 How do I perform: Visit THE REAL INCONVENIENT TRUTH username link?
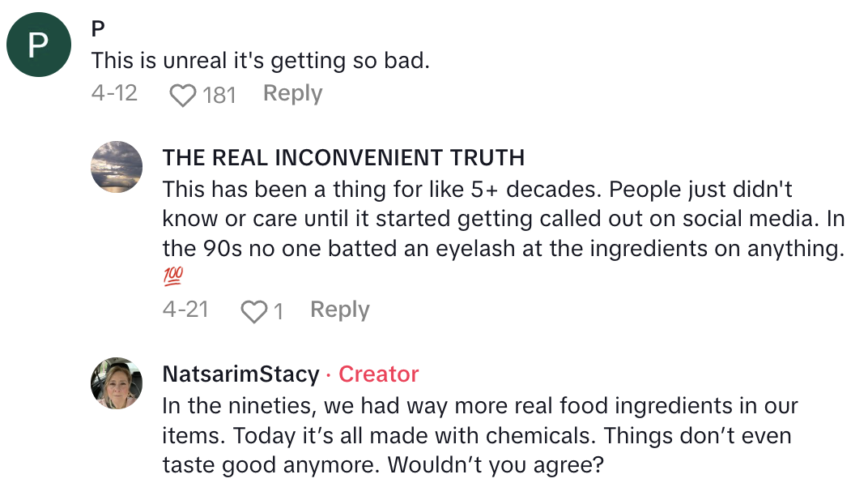[343, 157]
